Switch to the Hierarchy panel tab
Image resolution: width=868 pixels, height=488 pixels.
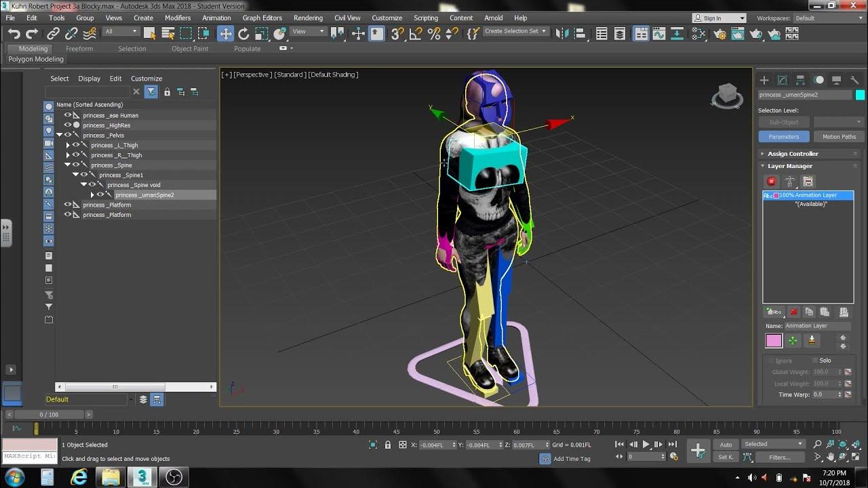800,80
